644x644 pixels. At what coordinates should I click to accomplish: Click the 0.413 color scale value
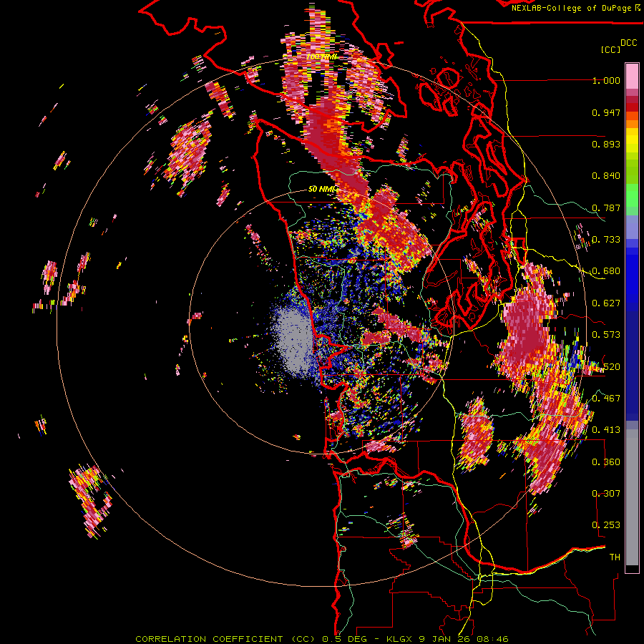[606, 430]
